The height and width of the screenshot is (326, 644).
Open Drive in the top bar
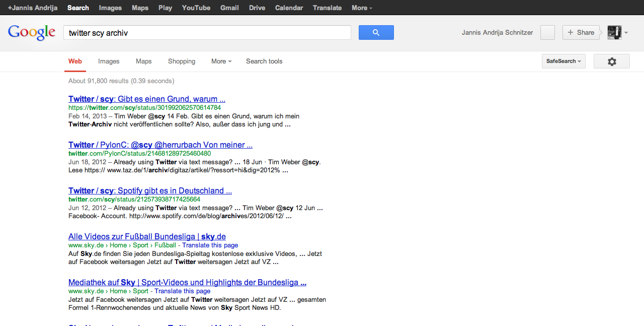click(257, 8)
